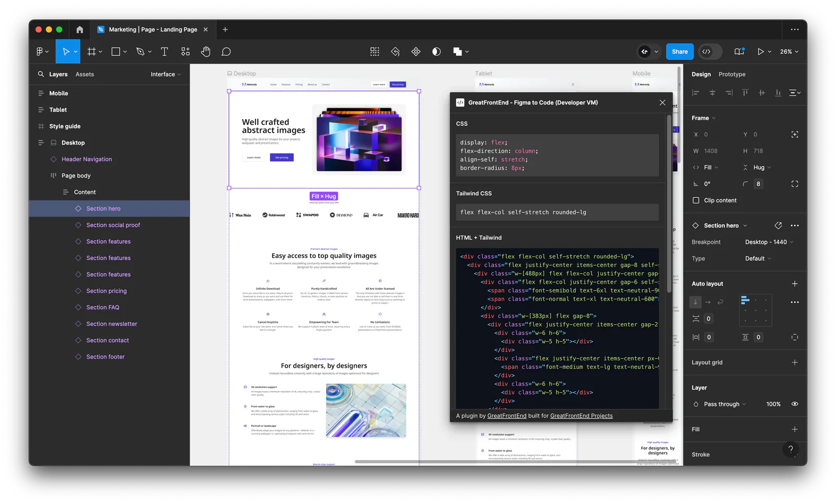The image size is (836, 504).
Task: Open the Pass through blend mode dropdown
Action: click(x=725, y=404)
